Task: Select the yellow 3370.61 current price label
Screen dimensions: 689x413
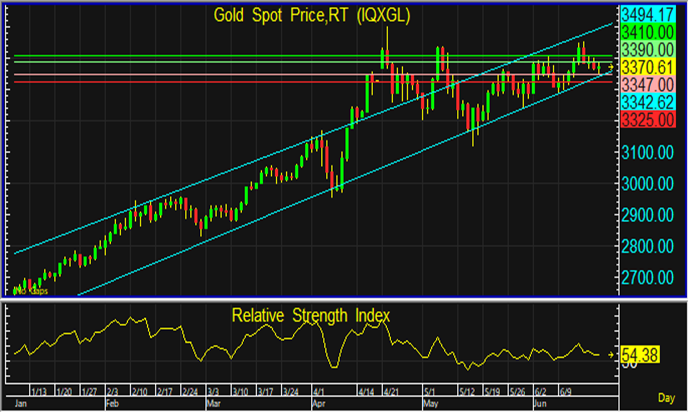Action: [648, 67]
